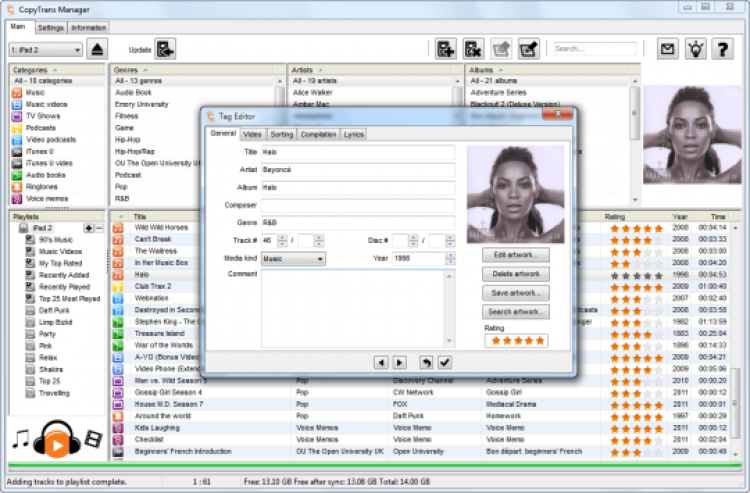Click the music note icon bottom left
Image resolution: width=750 pixels, height=493 pixels.
(20, 438)
